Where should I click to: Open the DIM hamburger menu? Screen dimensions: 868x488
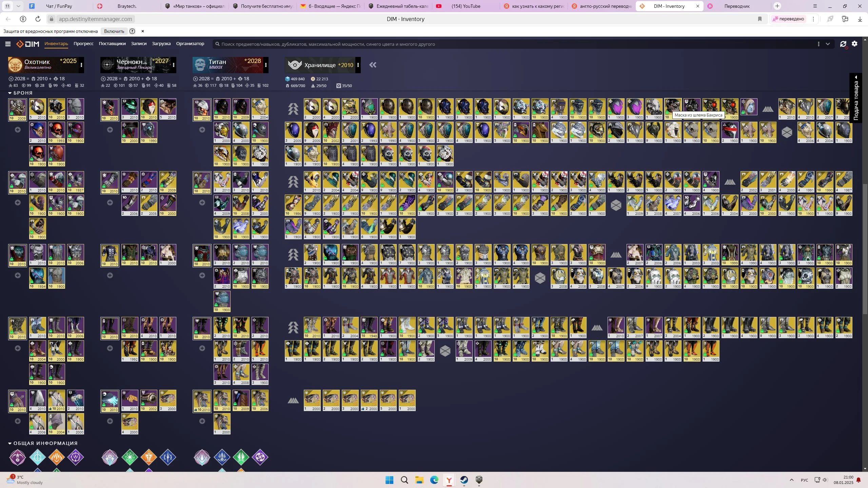tap(8, 44)
